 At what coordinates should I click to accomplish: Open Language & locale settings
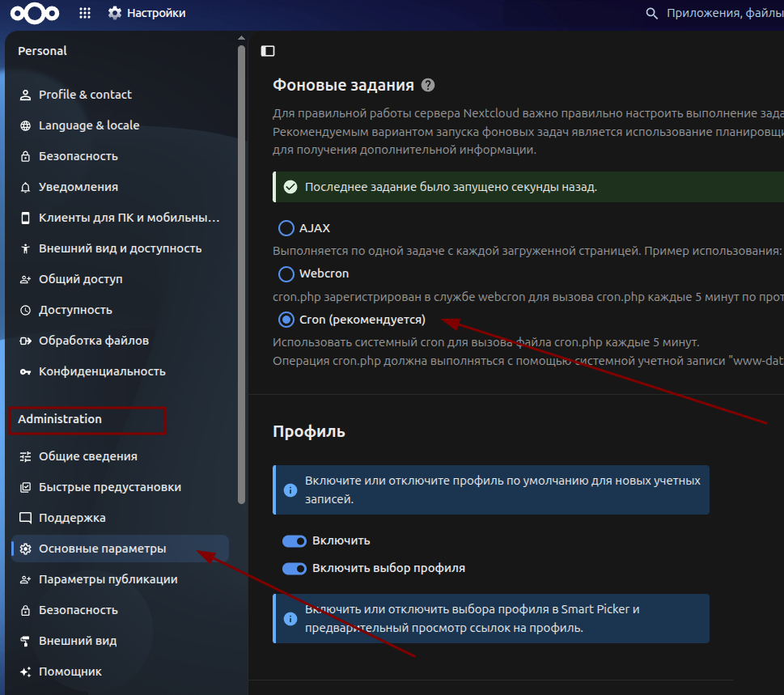120,125
